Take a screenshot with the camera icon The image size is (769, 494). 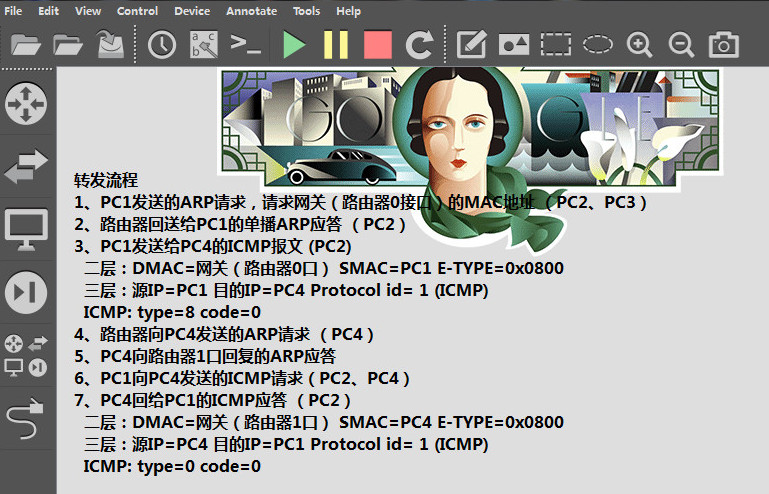click(723, 45)
